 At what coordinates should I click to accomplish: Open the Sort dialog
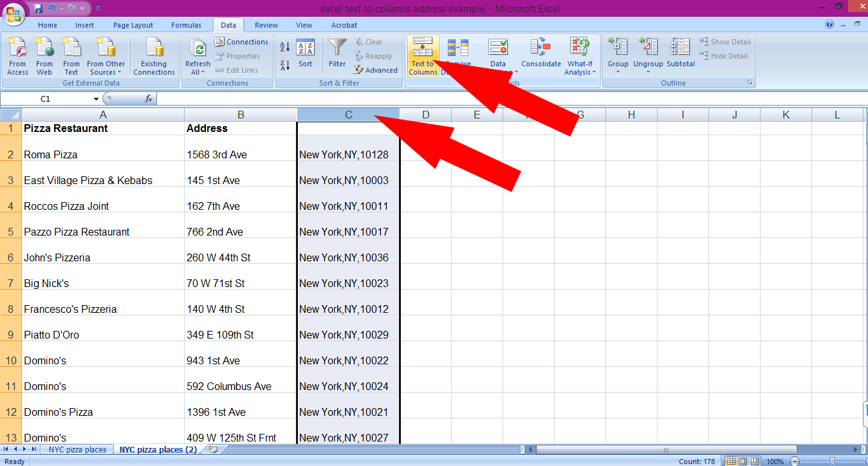tap(305, 54)
